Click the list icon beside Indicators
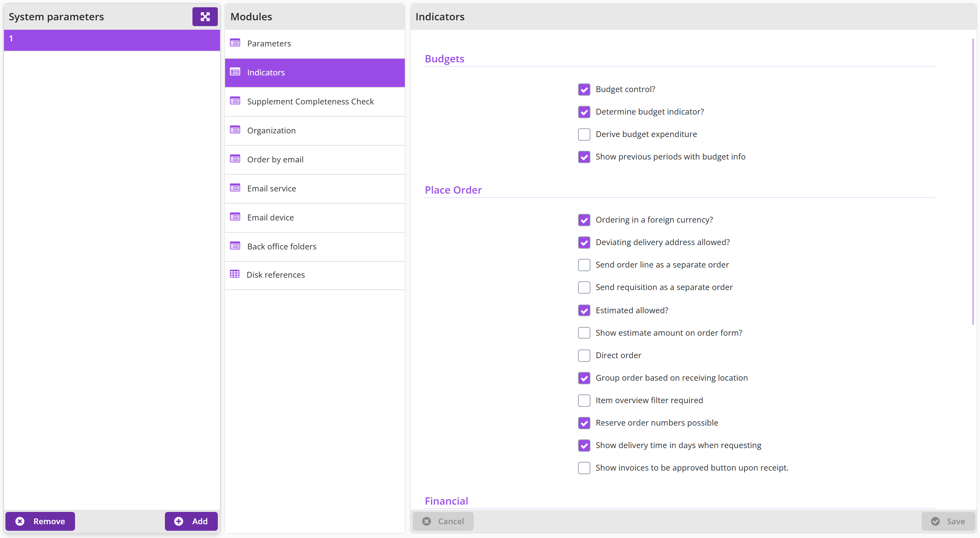The height and width of the screenshot is (538, 980). point(235,72)
